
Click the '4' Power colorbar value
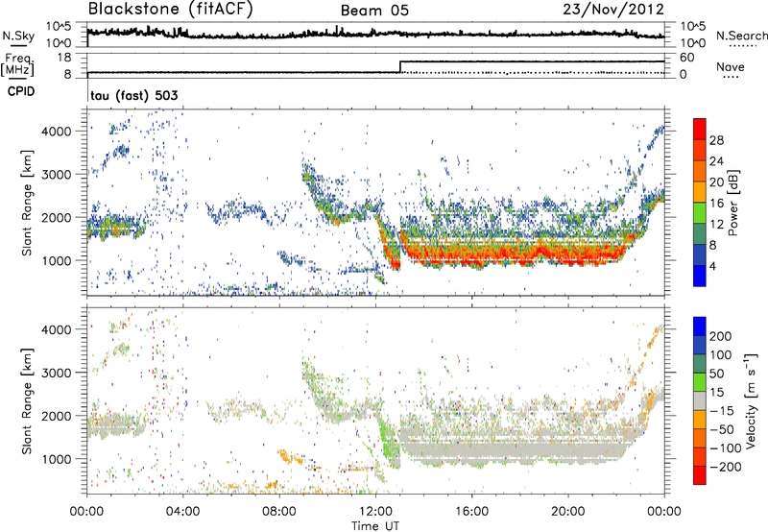[x=713, y=266]
